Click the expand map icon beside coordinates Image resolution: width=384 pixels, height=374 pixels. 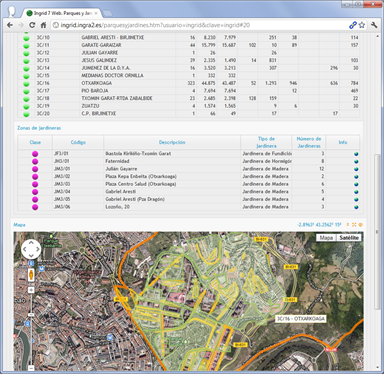pyautogui.click(x=354, y=225)
